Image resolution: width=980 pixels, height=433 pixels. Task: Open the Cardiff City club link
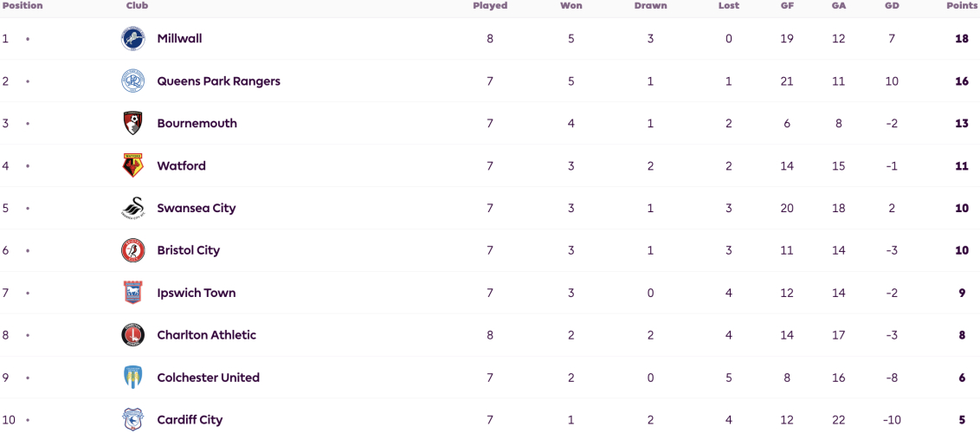(190, 420)
